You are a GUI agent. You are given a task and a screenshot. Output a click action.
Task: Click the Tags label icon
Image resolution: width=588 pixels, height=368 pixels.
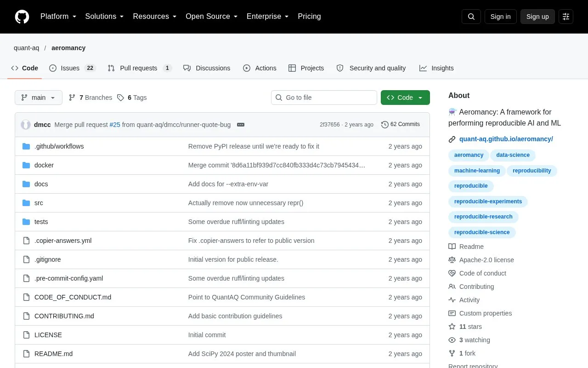pos(120,98)
